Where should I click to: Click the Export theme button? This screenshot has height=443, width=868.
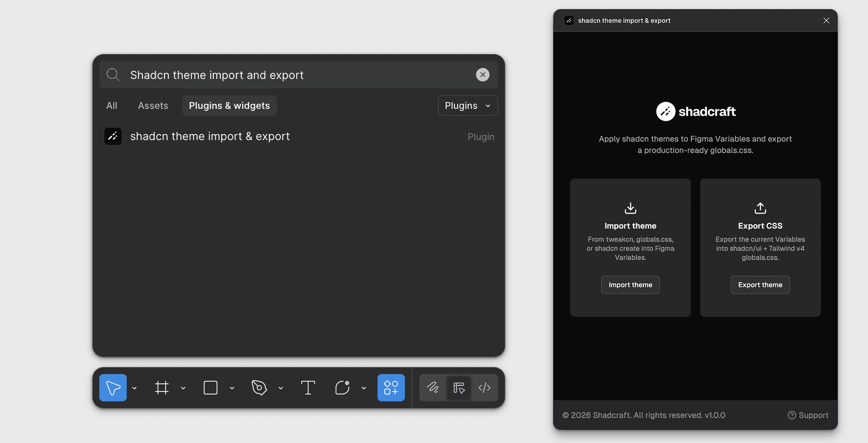(x=760, y=285)
